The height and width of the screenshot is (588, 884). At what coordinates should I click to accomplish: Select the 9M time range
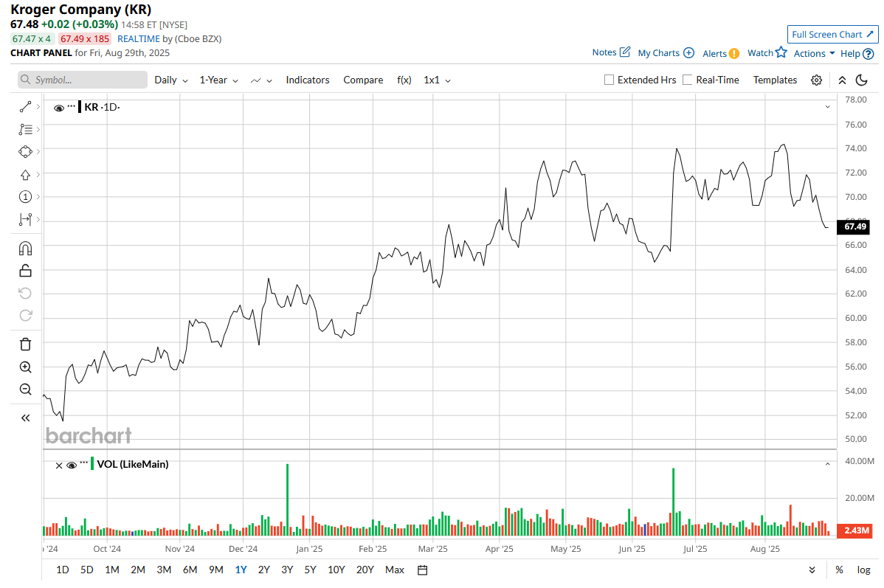tap(216, 570)
